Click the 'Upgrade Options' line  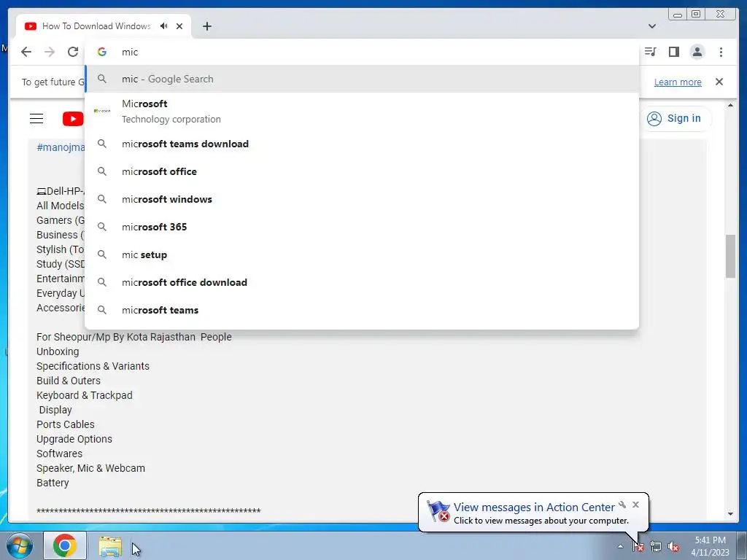pos(74,439)
